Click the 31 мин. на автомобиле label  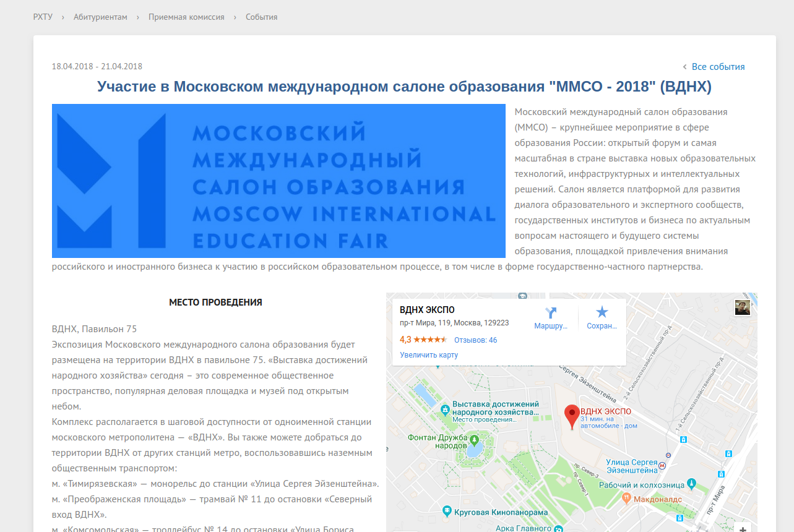[609, 423]
